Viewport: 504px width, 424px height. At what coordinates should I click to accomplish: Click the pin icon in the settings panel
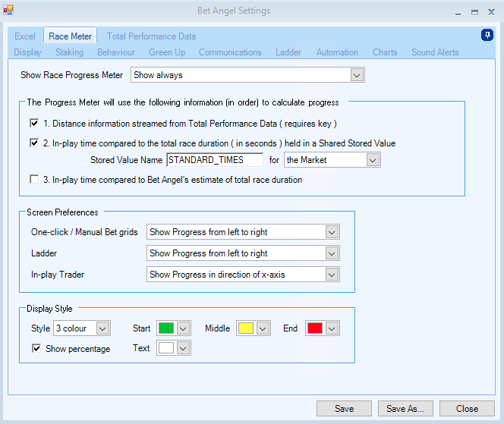(487, 35)
